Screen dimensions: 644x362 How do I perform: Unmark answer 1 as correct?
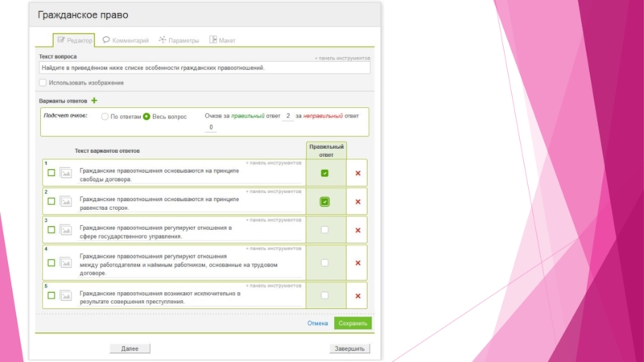point(324,173)
